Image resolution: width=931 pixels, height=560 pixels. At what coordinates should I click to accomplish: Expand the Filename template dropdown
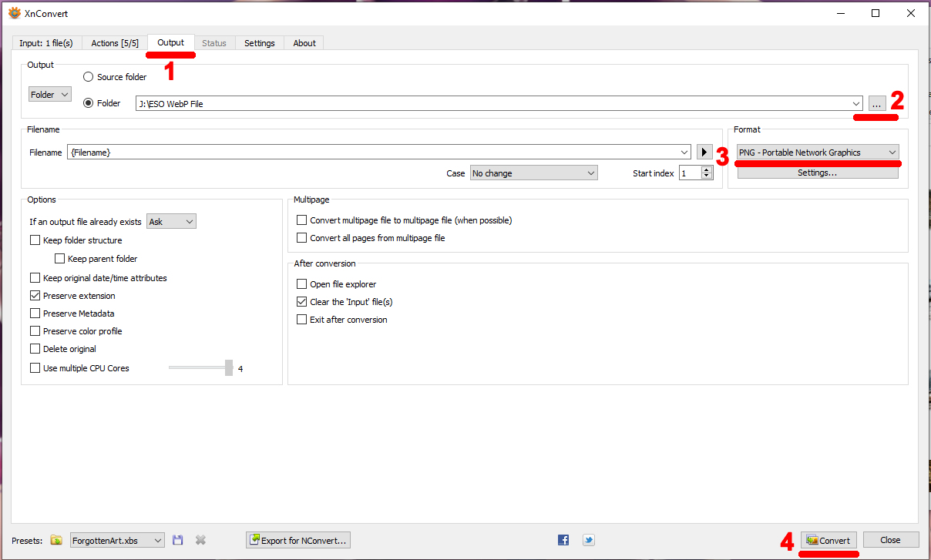[684, 153]
